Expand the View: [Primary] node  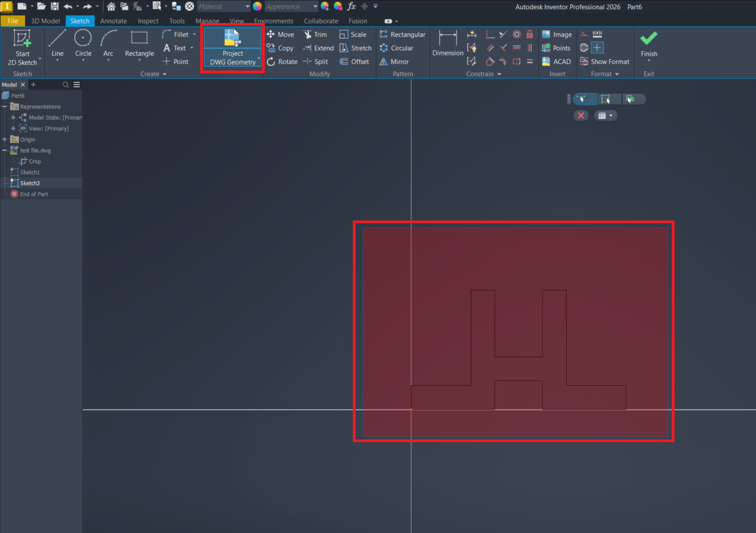pyautogui.click(x=13, y=129)
